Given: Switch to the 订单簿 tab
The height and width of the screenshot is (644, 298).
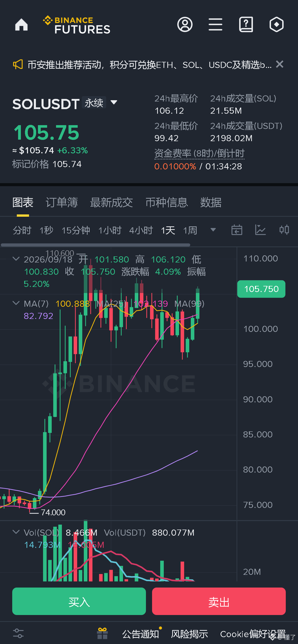Looking at the screenshot, I should click(62, 202).
